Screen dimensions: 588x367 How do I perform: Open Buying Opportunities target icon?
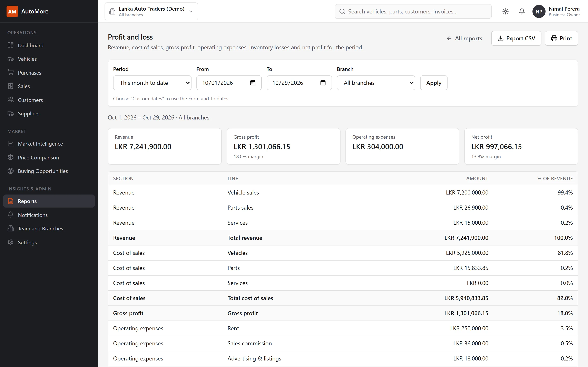coord(11,171)
